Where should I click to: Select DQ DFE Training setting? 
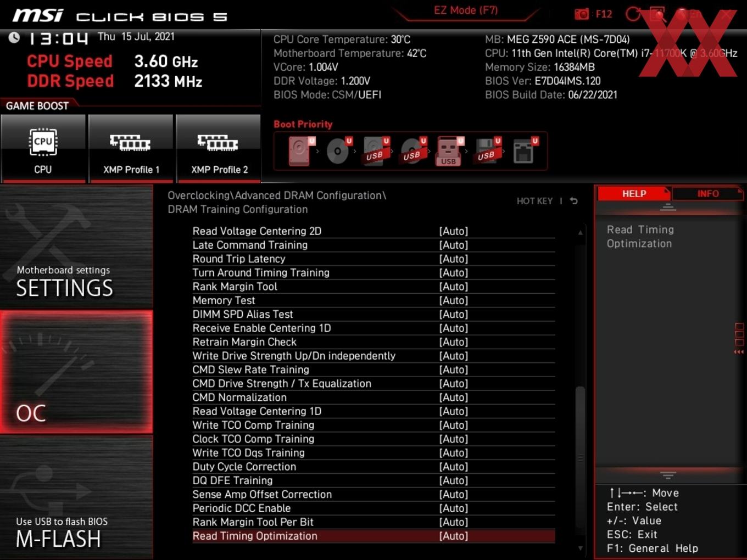374,480
